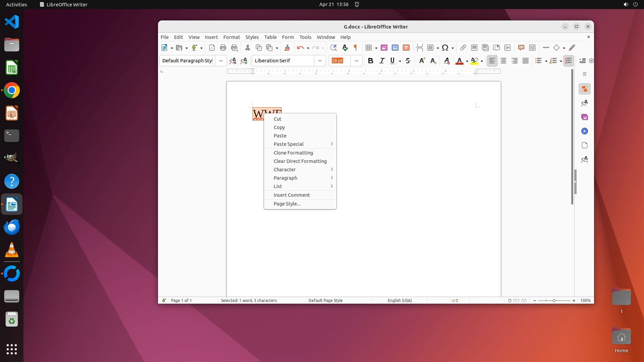Expand the paragraph style dropdown
This screenshot has height=362, width=644.
221,61
